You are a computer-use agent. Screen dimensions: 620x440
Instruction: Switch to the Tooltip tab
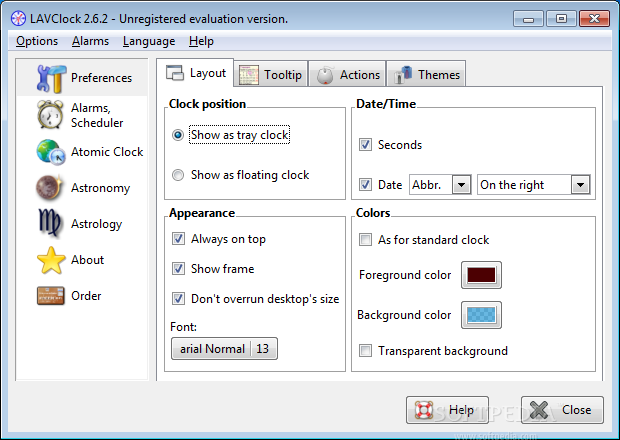click(271, 74)
